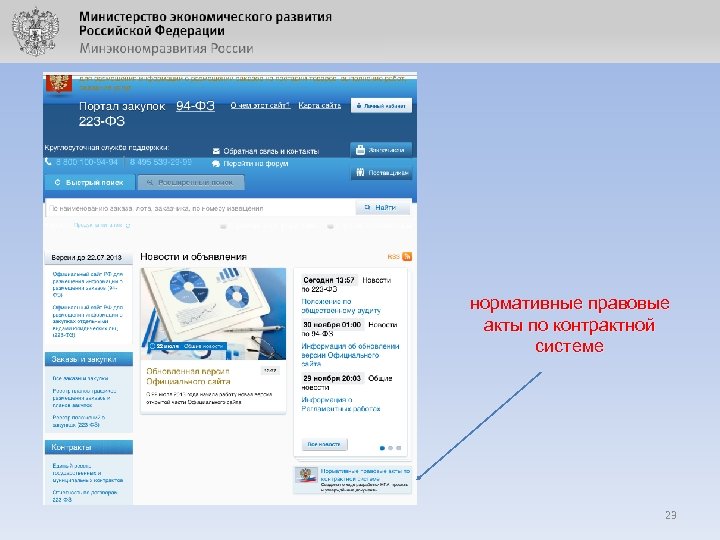Open the 'О чем этот сайт?' link
Viewport: 720px width, 540px height.
(x=260, y=105)
